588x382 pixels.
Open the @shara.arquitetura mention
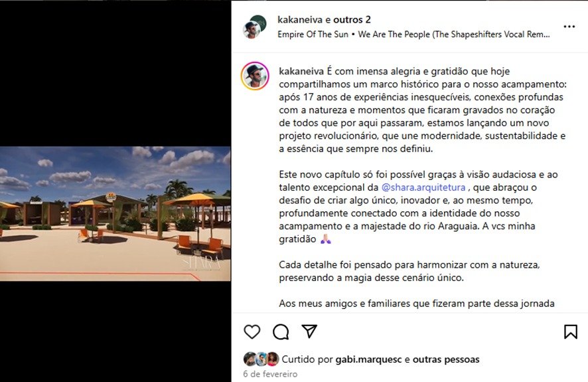(423, 187)
